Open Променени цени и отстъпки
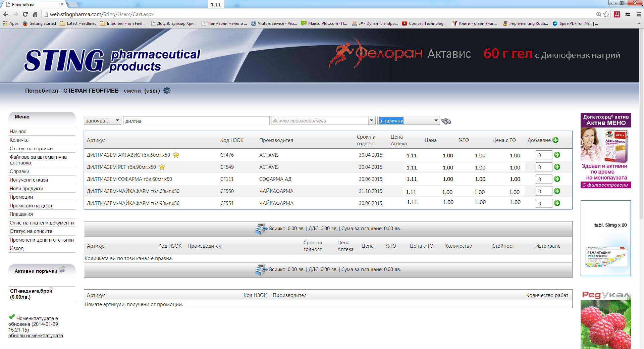Viewport: 644px width, 349px height. pos(42,240)
